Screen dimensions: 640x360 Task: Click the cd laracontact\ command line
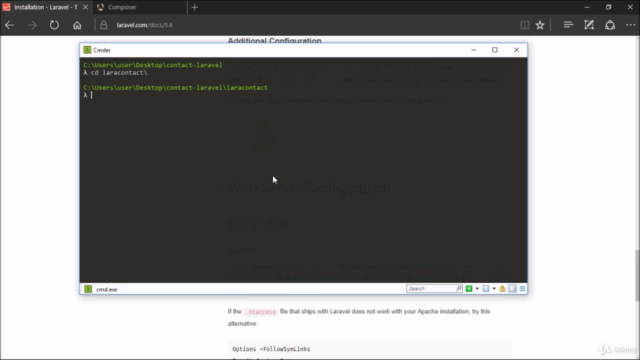[119, 73]
